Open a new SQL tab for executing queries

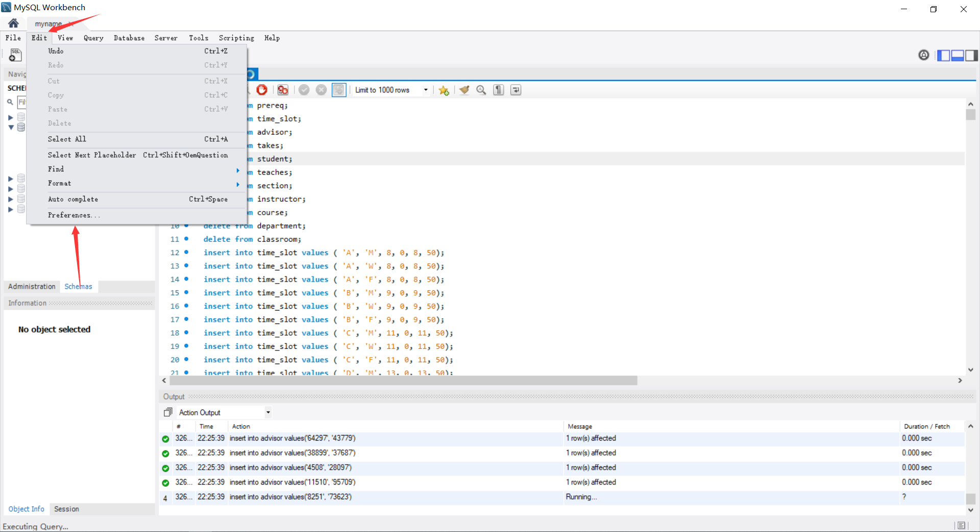coord(15,55)
